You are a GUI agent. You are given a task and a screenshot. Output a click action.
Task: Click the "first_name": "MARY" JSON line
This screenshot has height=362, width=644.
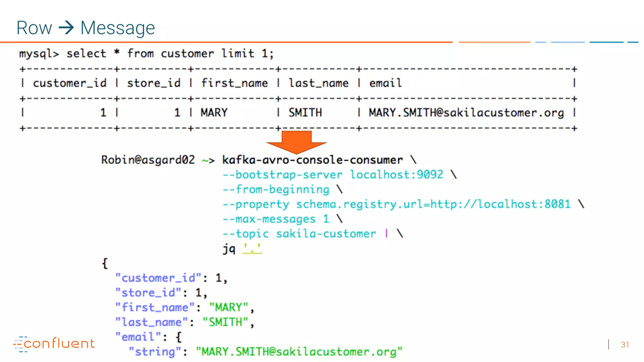coord(184,307)
